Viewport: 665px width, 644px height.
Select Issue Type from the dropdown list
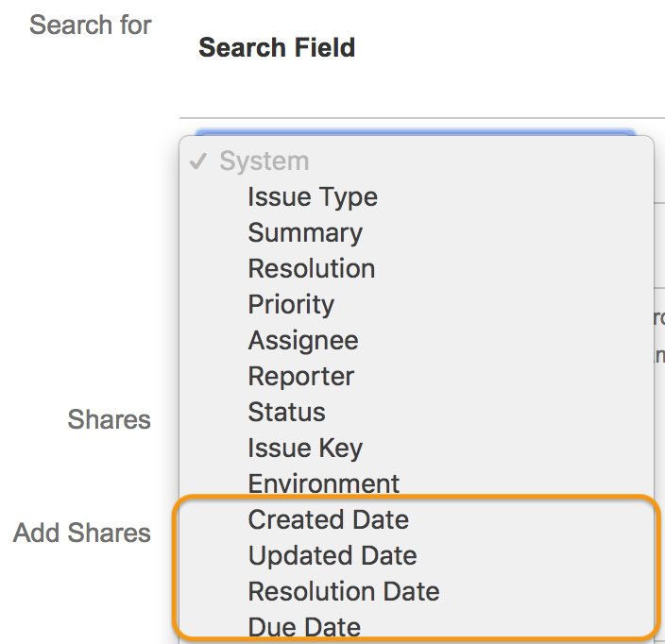click(x=313, y=197)
